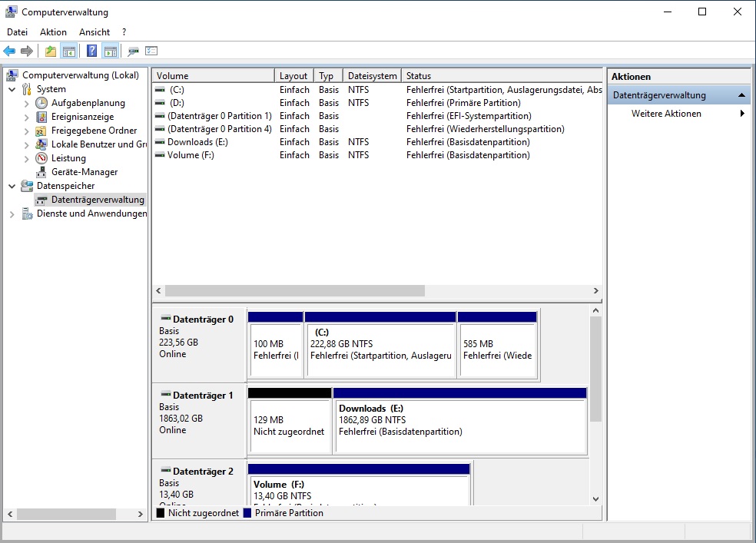Select the Freigegebene Ordner icon

click(x=42, y=131)
